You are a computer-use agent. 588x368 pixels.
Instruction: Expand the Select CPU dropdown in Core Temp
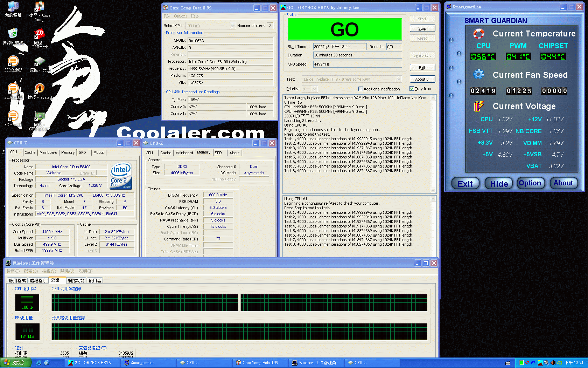point(233,26)
